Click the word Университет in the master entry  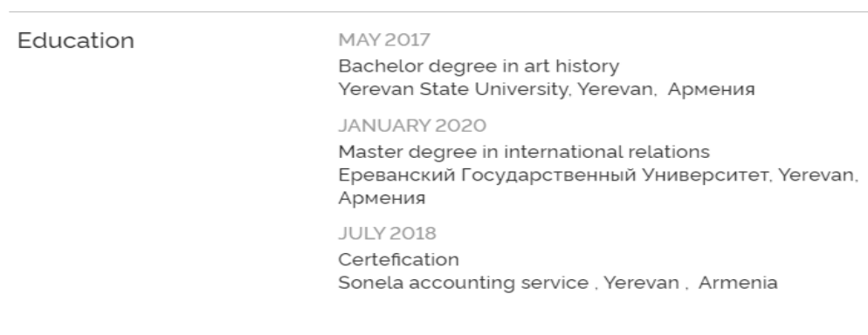706,175
